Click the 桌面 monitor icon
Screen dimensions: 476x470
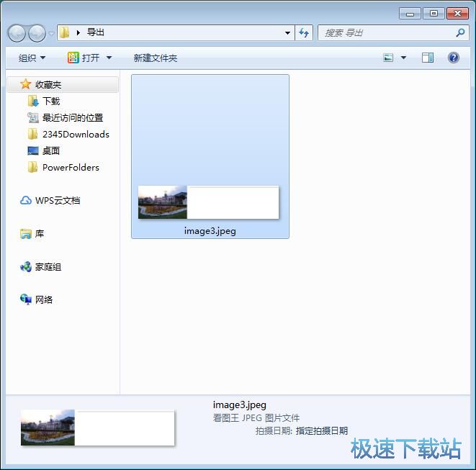coord(33,150)
